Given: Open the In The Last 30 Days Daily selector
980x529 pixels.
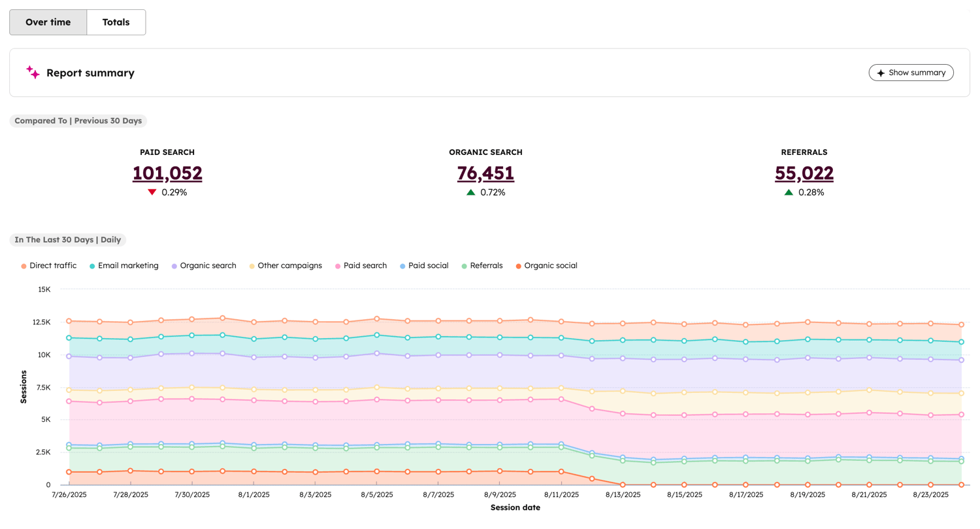Looking at the screenshot, I should click(x=68, y=239).
